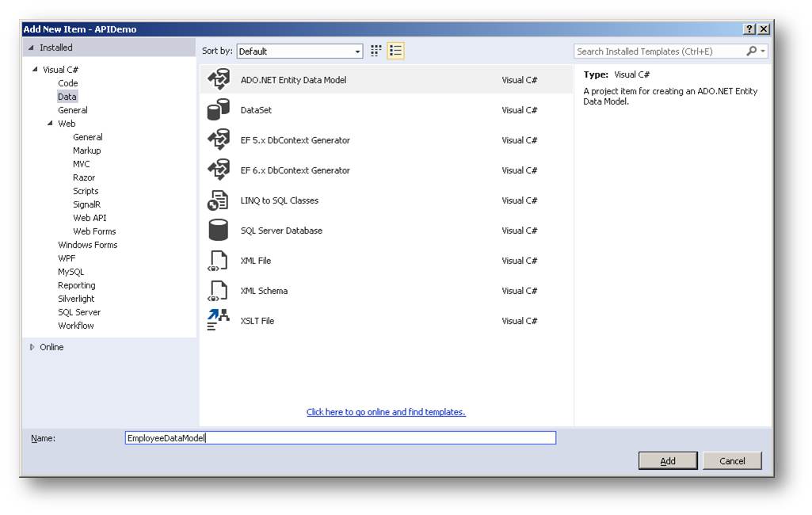Click the Add button
The height and width of the screenshot is (515, 812).
[668, 460]
